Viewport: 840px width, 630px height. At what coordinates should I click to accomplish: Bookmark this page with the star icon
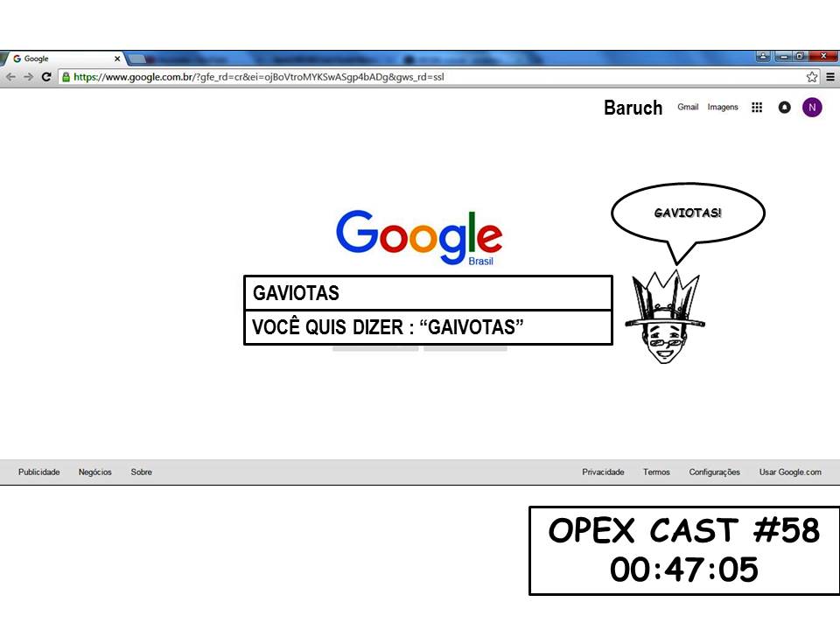(812, 77)
